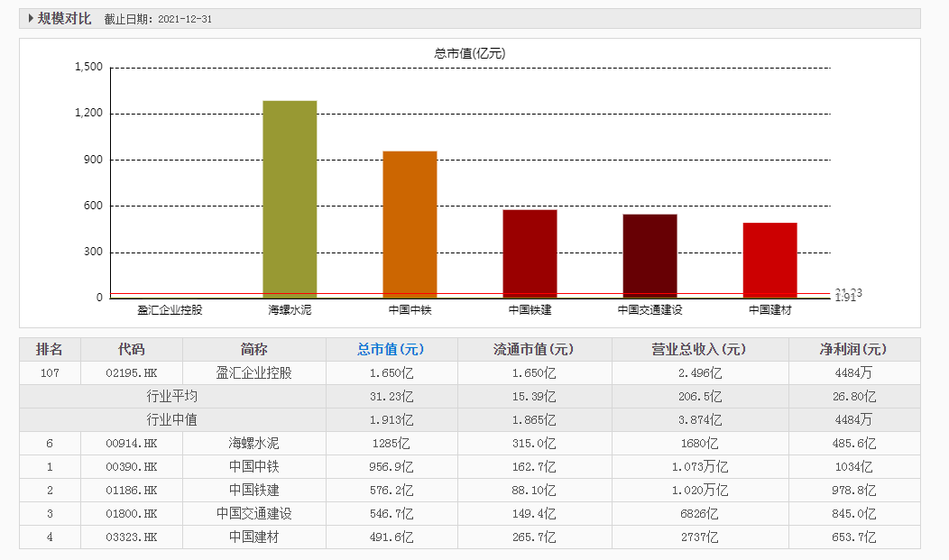
Task: Click 营业总收入 value 6826亿
Action: [x=700, y=514]
